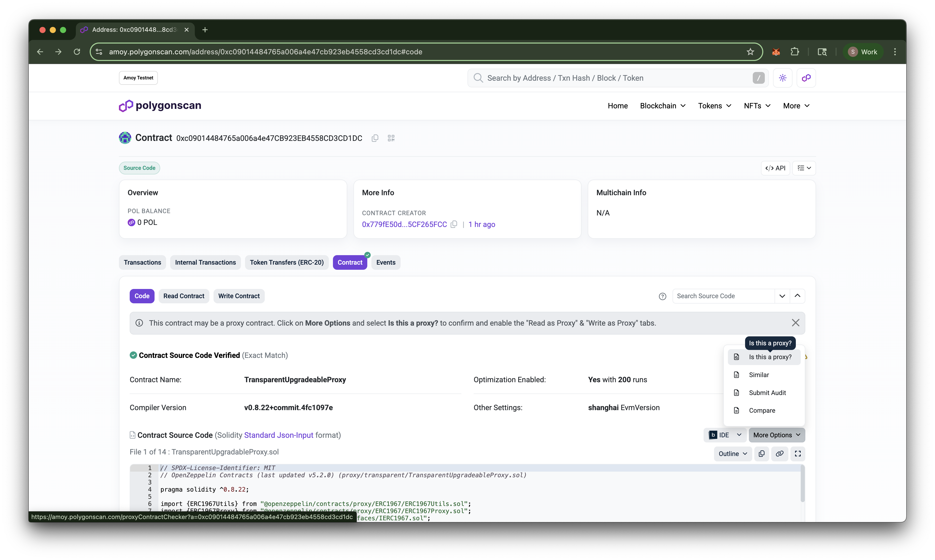The width and height of the screenshot is (935, 560).
Task: Close the Address browser tab
Action: tap(187, 29)
